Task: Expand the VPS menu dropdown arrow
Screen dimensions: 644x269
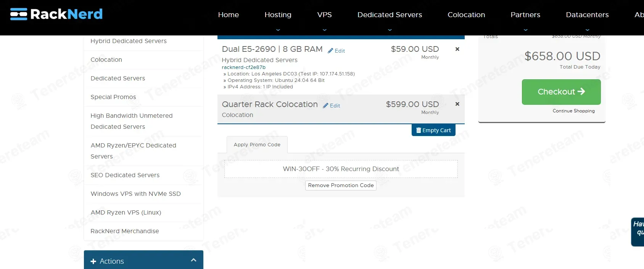Action: click(325, 30)
